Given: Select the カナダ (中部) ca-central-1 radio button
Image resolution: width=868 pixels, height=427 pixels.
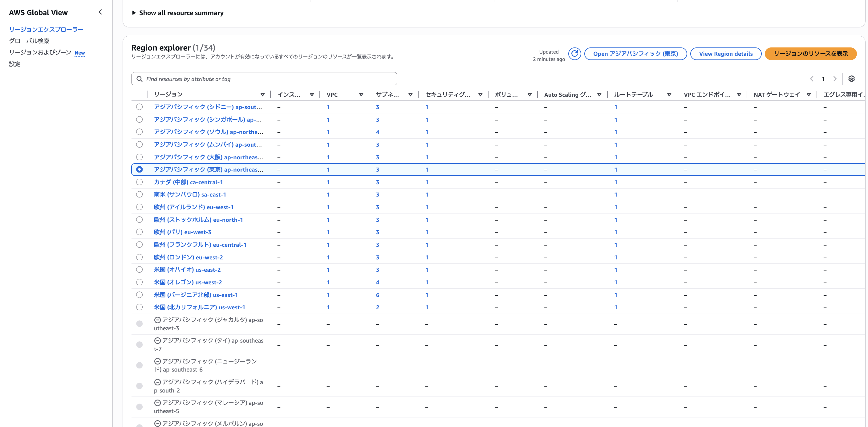Looking at the screenshot, I should coord(139,182).
